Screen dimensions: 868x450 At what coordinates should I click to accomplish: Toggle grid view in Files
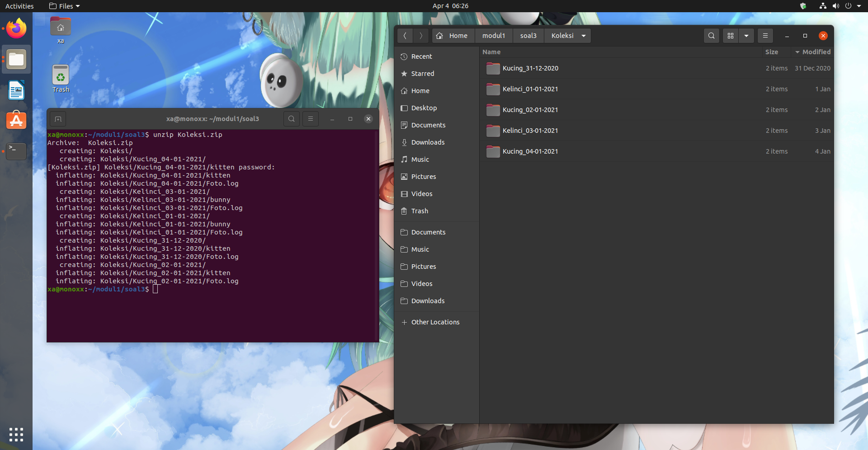(x=731, y=36)
